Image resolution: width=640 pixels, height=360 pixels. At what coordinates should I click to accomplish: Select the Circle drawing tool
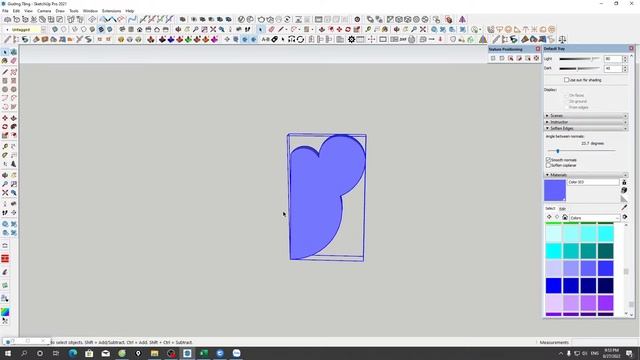pos(5,89)
